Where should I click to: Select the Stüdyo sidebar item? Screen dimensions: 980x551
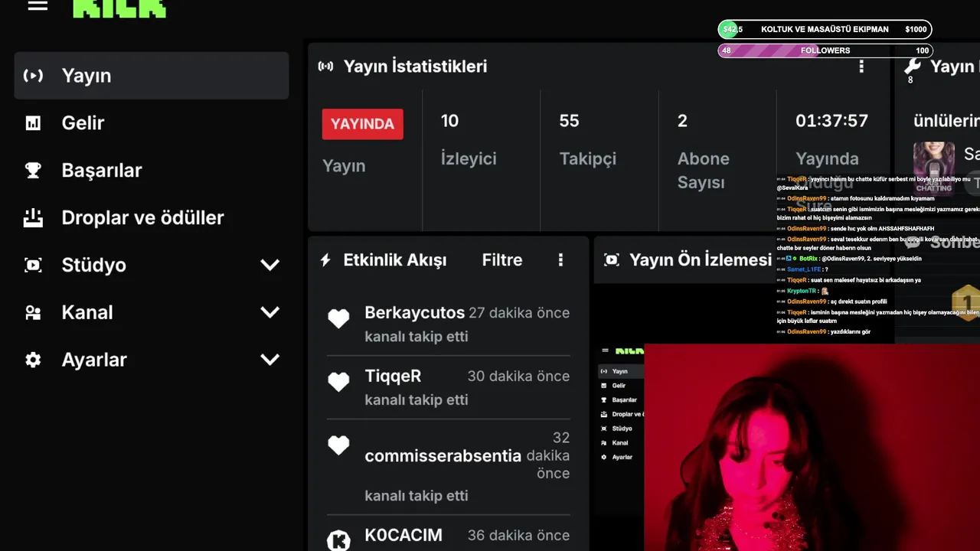(152, 266)
